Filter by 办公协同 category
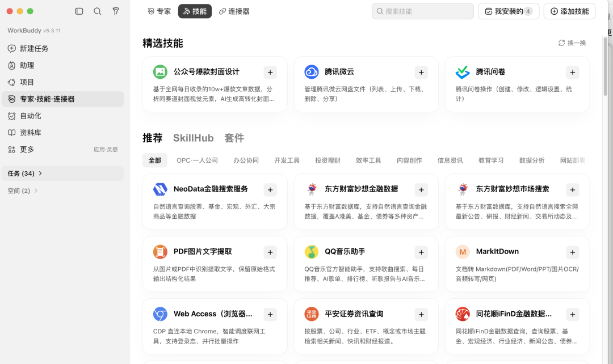 pyautogui.click(x=246, y=160)
